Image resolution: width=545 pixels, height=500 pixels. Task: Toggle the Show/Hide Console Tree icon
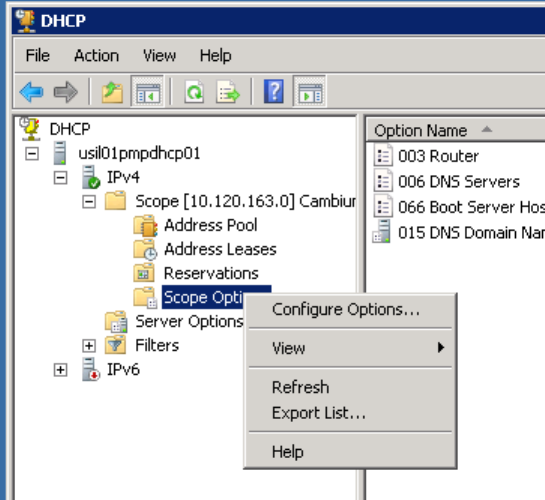coord(148,92)
